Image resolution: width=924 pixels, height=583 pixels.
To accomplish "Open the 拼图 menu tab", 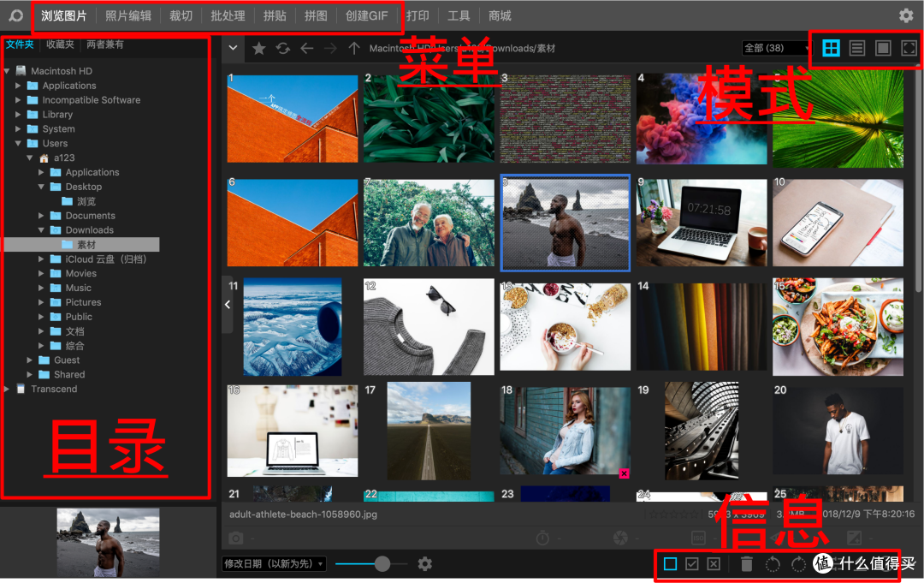I will (316, 16).
